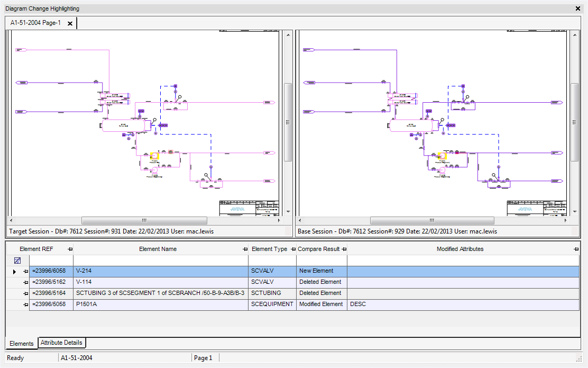Sort by Compare Result column header
Image resolution: width=588 pixels, height=368 pixels.
(x=319, y=249)
